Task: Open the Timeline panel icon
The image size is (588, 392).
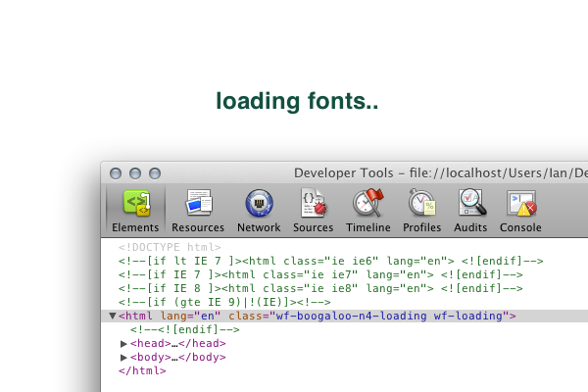Action: point(368,203)
